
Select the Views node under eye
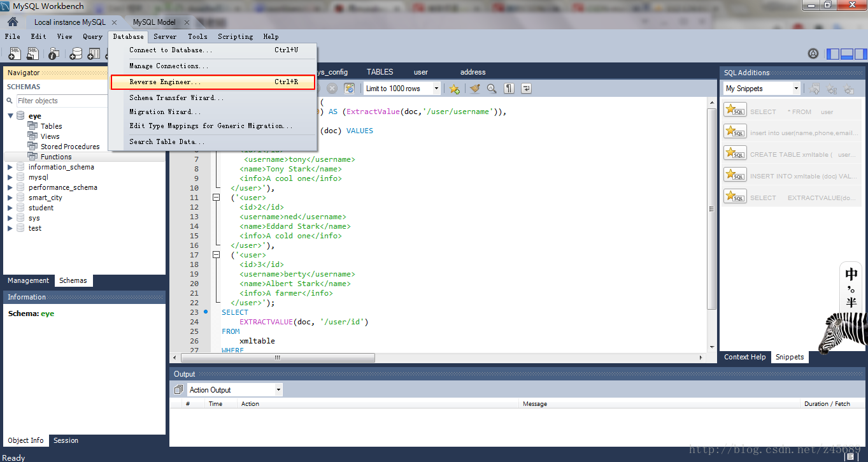(50, 136)
